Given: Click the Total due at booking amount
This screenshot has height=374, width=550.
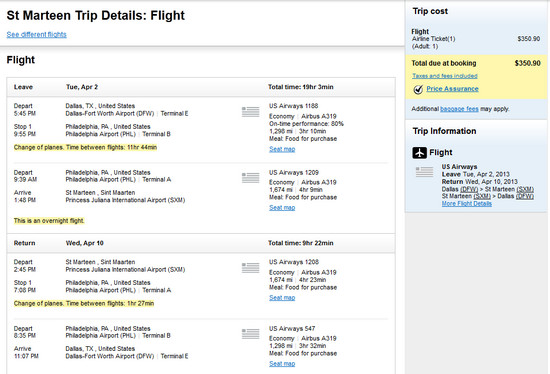Looking at the screenshot, I should click(528, 63).
